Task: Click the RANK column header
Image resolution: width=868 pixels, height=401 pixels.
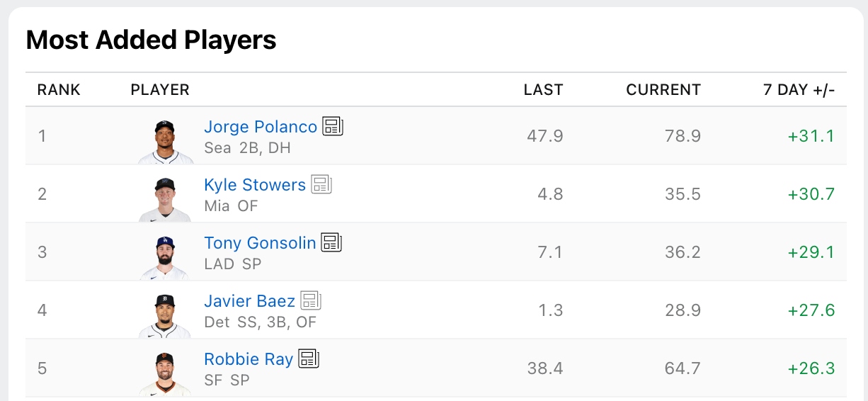Action: (59, 90)
